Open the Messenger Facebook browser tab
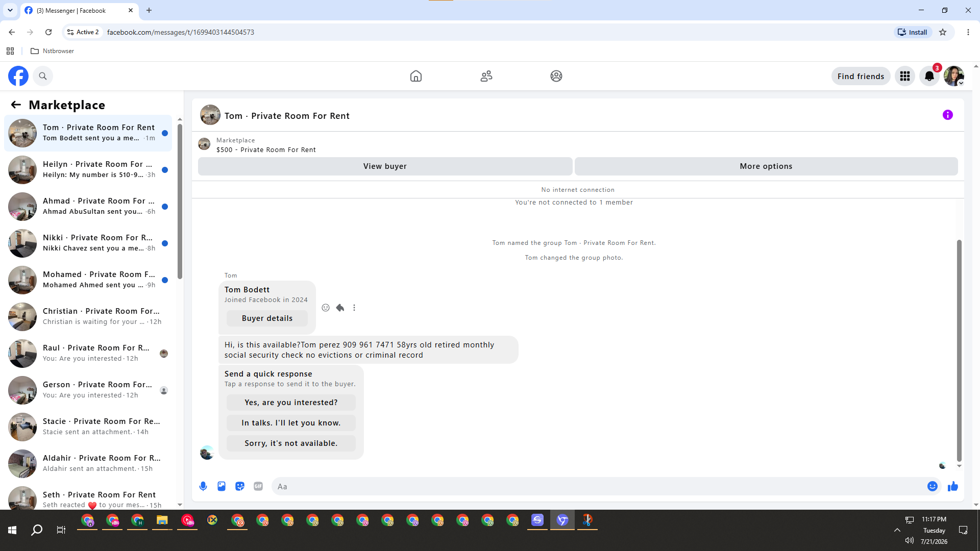Screen dimensions: 980x551 79,10
